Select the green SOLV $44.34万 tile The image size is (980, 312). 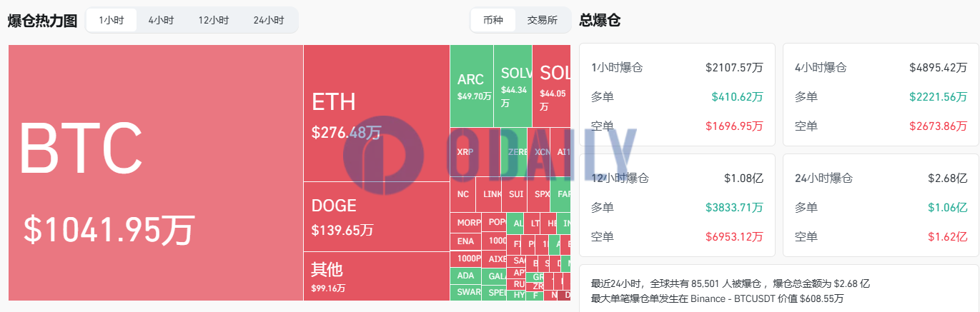(513, 86)
